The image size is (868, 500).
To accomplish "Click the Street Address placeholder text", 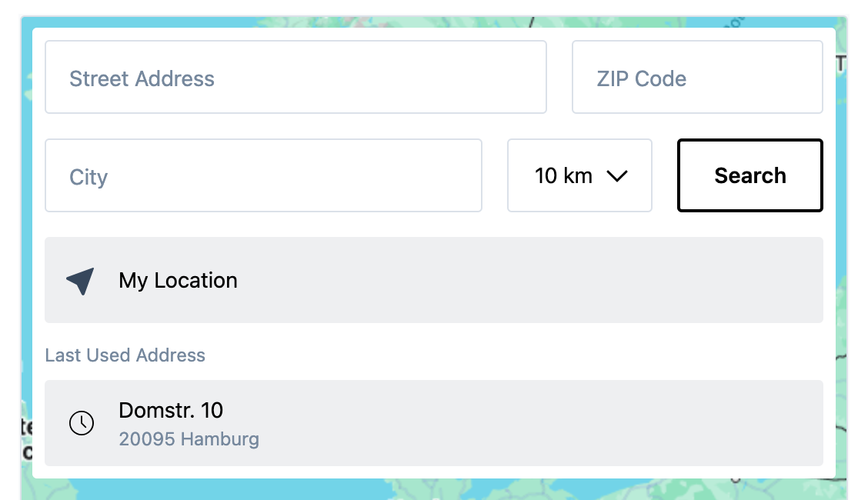I will coord(142,78).
